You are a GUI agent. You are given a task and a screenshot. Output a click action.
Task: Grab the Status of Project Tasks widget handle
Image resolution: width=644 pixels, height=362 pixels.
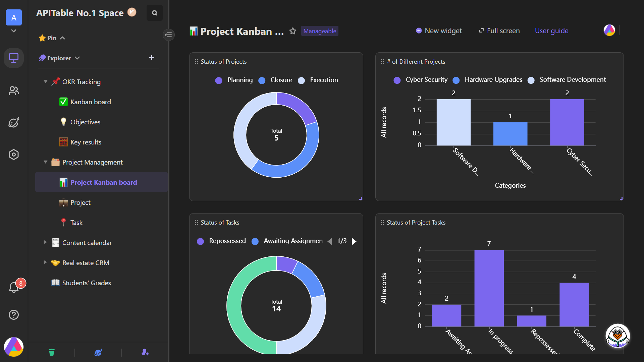click(x=382, y=223)
